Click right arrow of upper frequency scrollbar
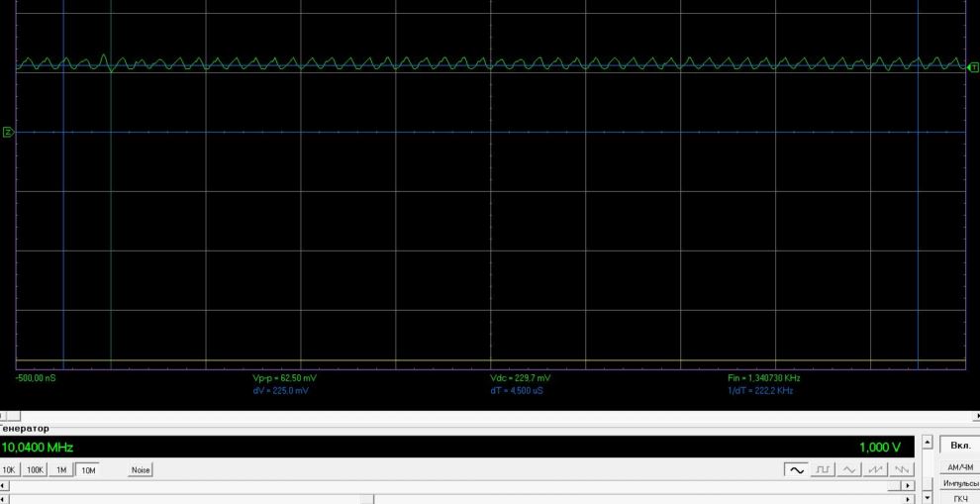This screenshot has height=504, width=980. (908, 486)
